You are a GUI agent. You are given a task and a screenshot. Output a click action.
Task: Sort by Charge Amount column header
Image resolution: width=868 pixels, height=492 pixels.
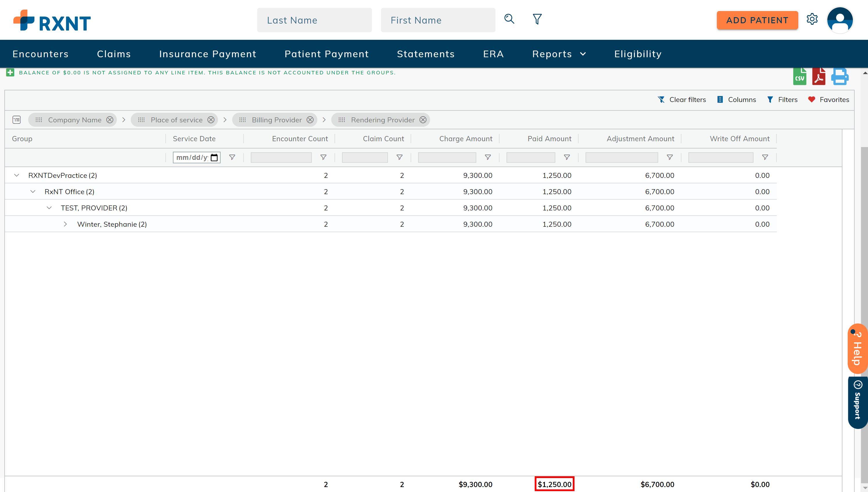tap(466, 139)
